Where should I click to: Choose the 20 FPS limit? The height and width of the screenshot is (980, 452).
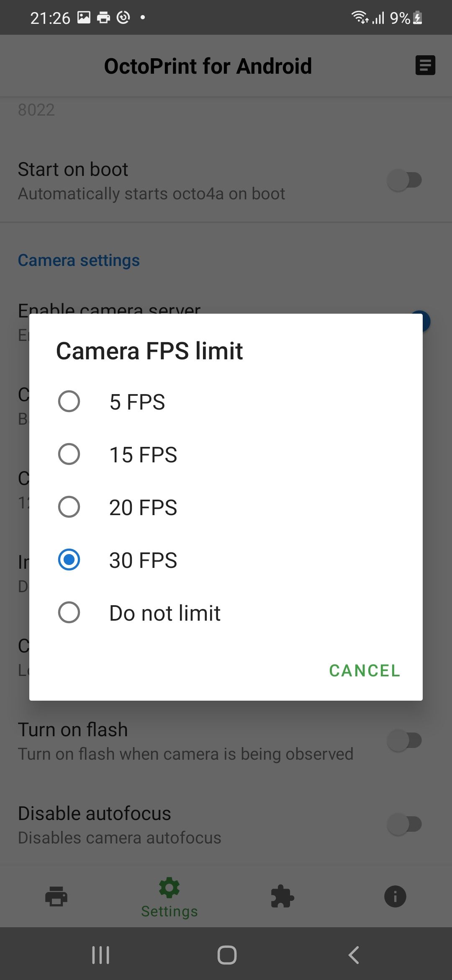click(69, 507)
